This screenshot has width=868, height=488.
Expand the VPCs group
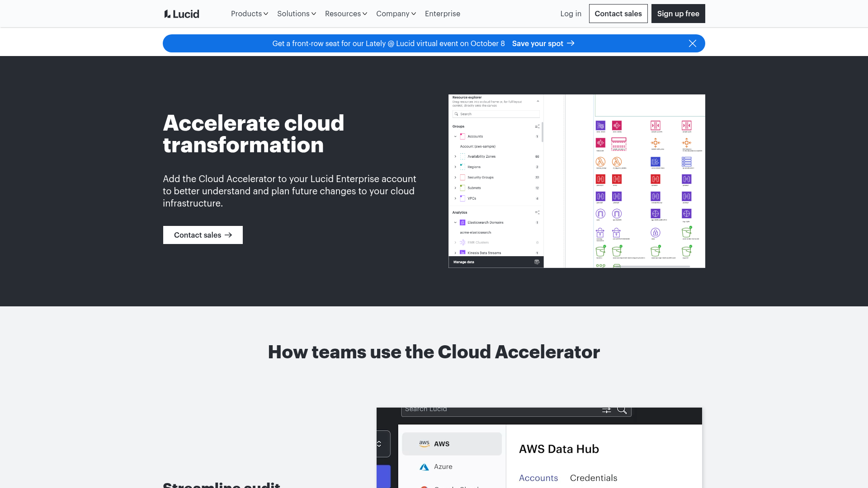(x=455, y=198)
